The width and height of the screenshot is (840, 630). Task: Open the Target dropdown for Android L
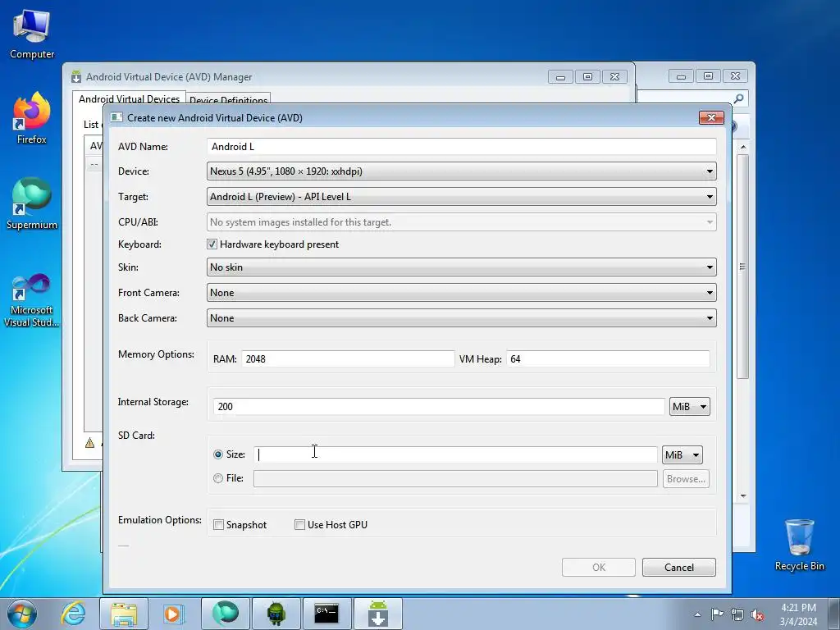(461, 197)
